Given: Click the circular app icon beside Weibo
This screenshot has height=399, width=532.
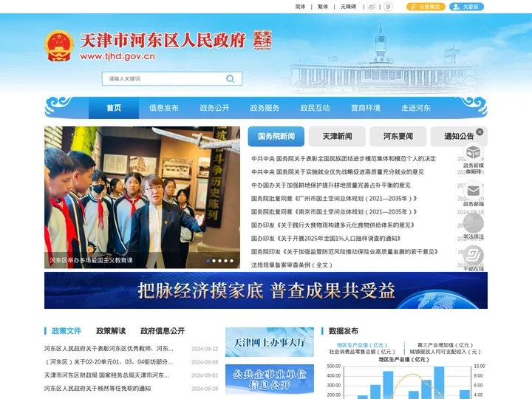Looking at the screenshot, I should click(x=388, y=7).
